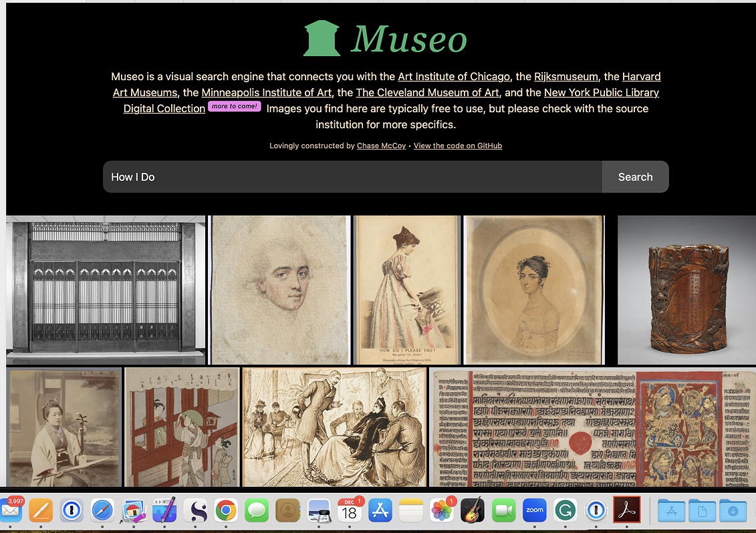Click "View the code on GitHub"
The height and width of the screenshot is (533, 756).
click(x=458, y=146)
